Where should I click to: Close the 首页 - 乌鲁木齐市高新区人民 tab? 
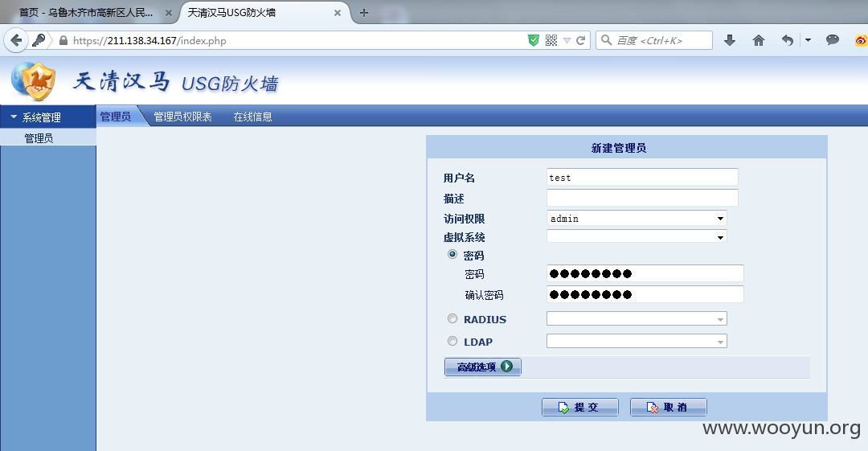coord(168,13)
